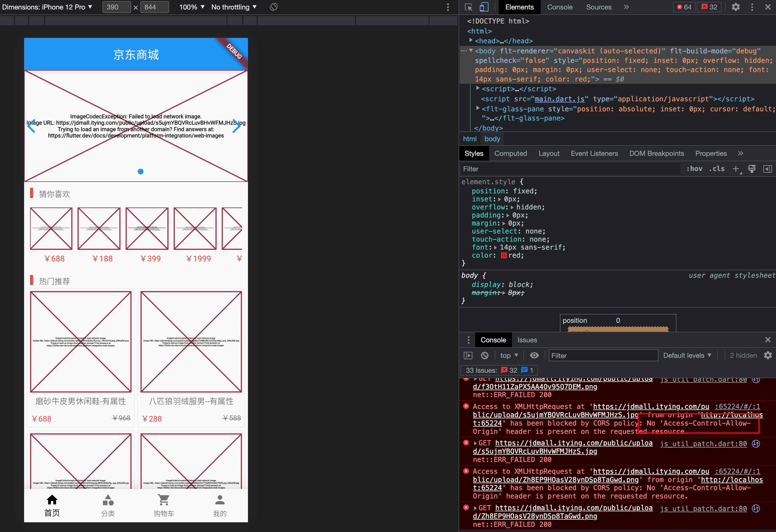Open the drawer three-dot menu
Viewport: 776px width, 532px height.
point(468,340)
